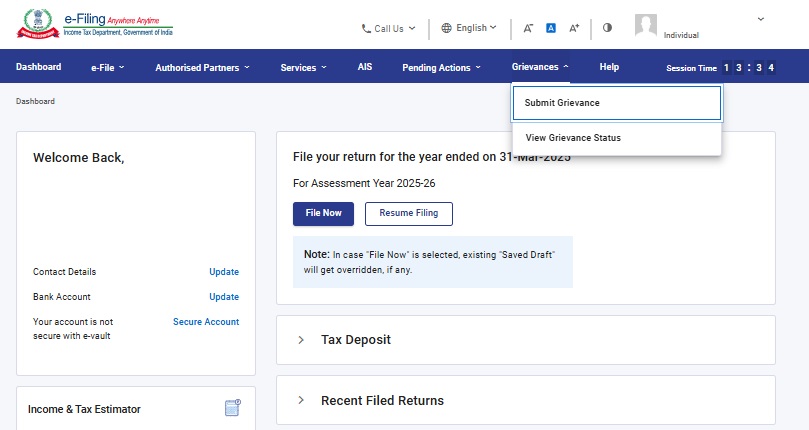Click the 'Welcome Back,' heading
Screen dimensions: 809x430
tap(78, 158)
